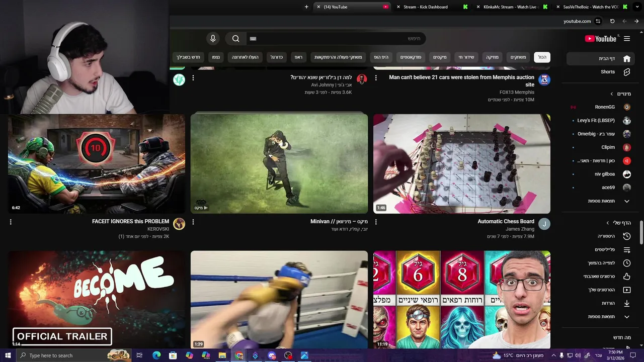644x362 pixels.
Task: Select the 'מוזיקה' filter chip
Action: (x=492, y=57)
